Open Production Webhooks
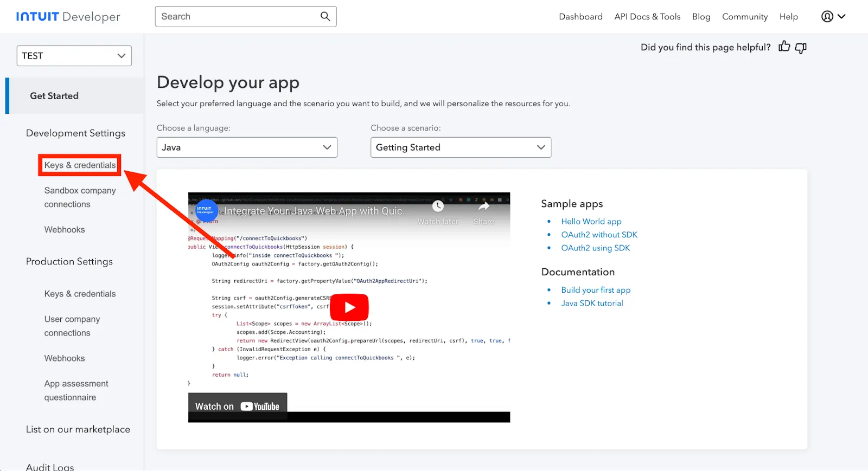This screenshot has height=471, width=868. [x=65, y=358]
